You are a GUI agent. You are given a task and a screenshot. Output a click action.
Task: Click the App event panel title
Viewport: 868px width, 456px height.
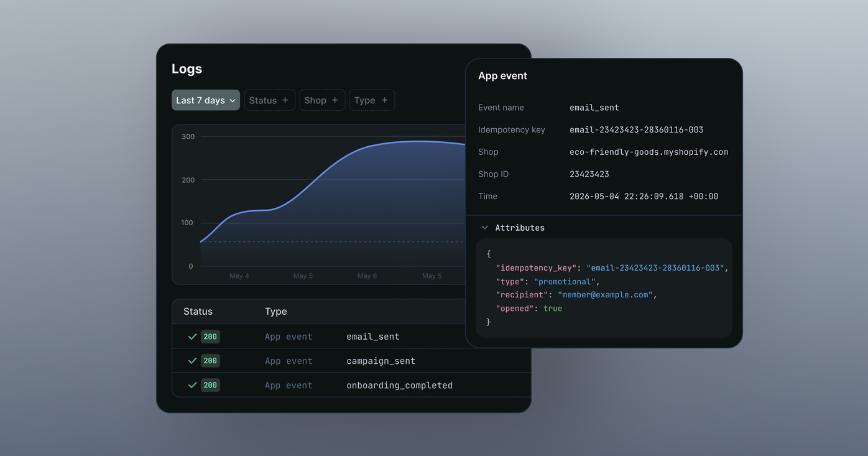[x=502, y=76]
